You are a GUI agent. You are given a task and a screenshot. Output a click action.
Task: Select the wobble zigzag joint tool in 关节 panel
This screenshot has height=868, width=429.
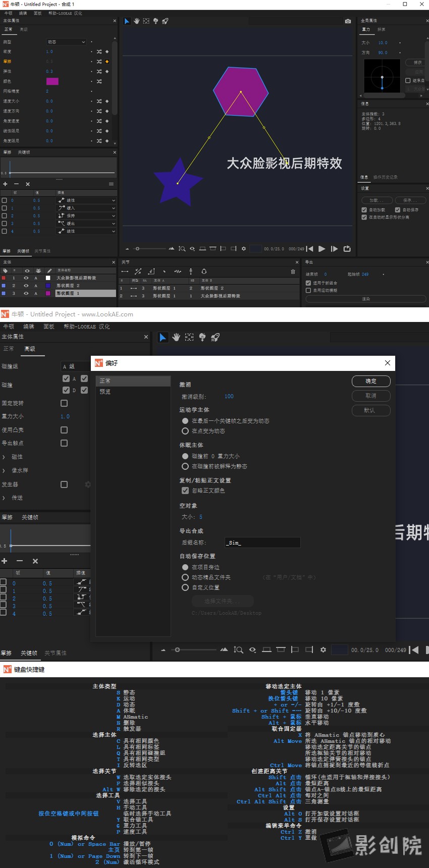coord(178,272)
